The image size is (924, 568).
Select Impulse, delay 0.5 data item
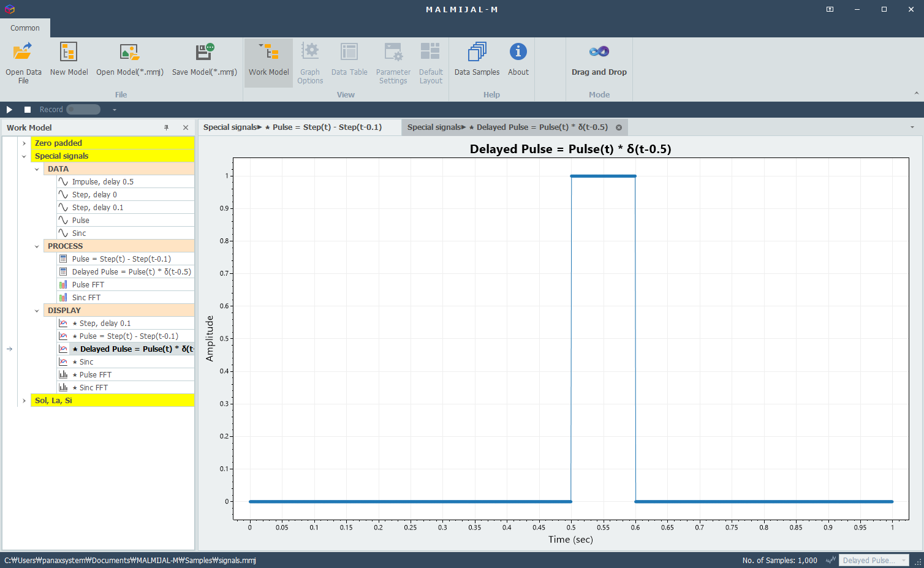coord(126,182)
